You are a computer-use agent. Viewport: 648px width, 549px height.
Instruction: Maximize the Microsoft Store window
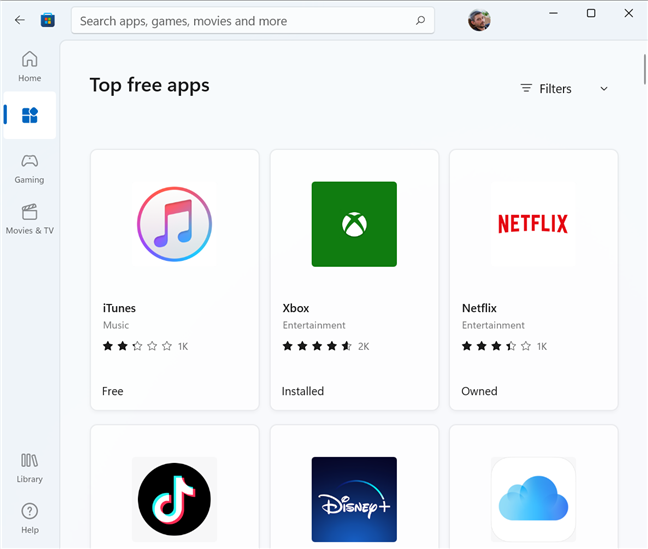pyautogui.click(x=591, y=13)
